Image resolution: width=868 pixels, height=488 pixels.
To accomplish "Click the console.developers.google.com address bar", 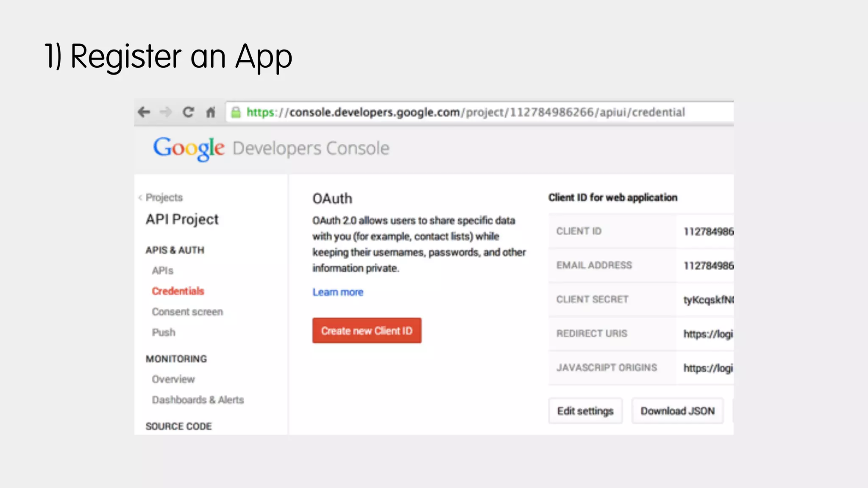I will tap(479, 112).
